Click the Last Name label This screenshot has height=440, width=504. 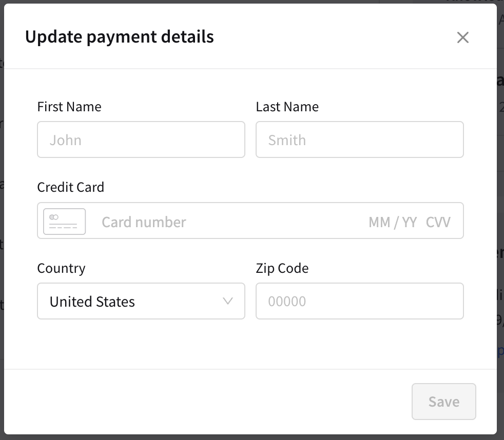(x=287, y=107)
